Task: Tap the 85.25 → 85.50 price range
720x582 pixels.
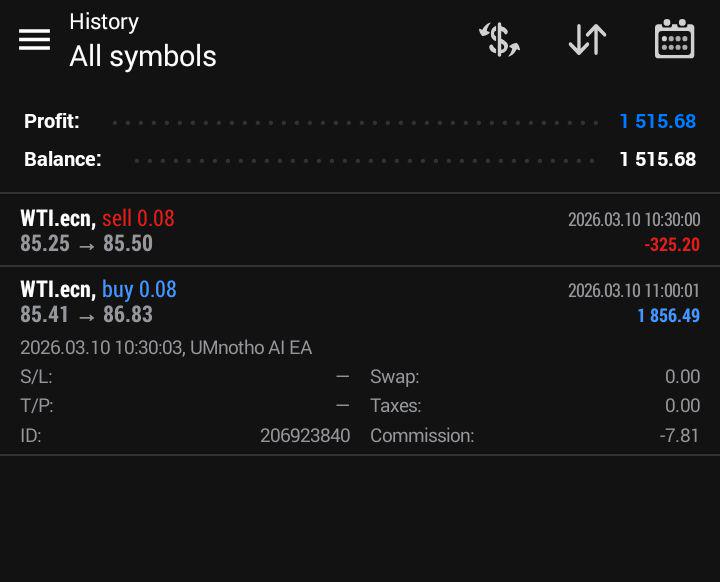Action: [86, 244]
